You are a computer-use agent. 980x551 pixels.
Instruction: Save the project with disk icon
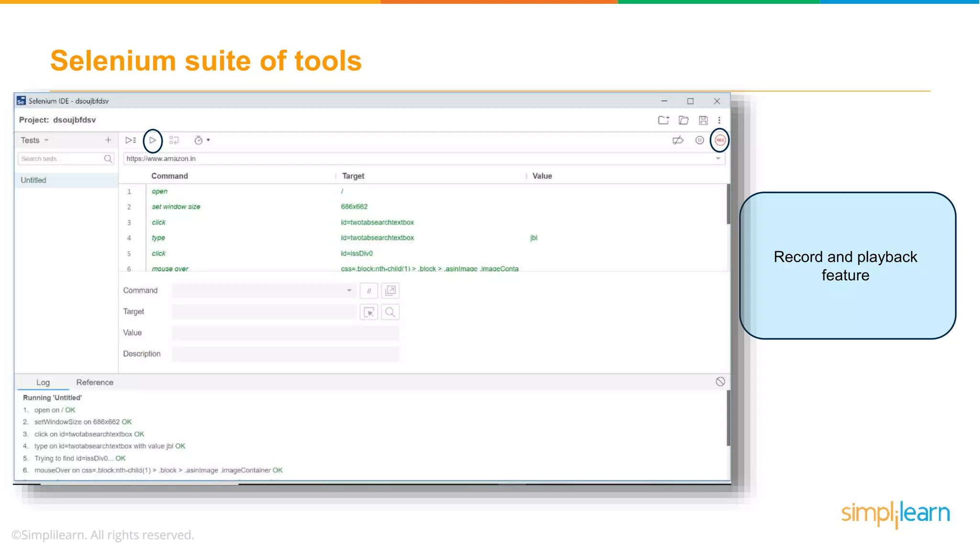tap(703, 120)
